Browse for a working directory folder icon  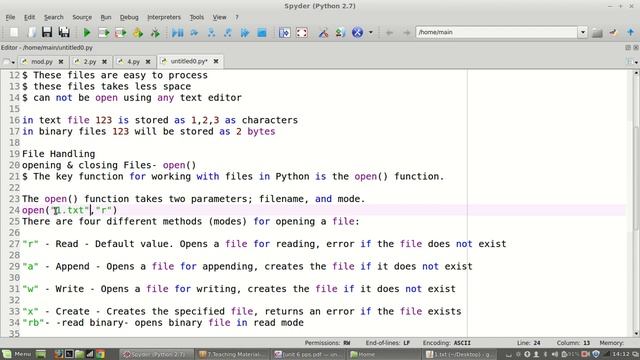coord(597,33)
